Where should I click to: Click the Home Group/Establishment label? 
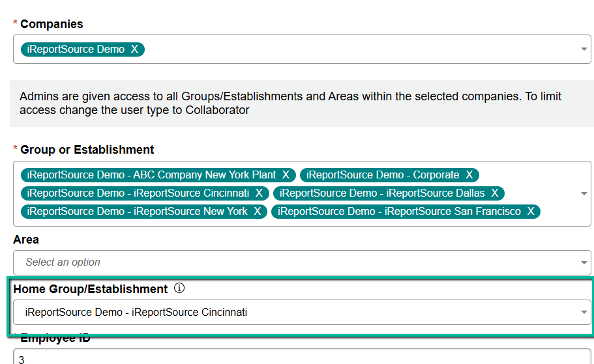tap(90, 289)
